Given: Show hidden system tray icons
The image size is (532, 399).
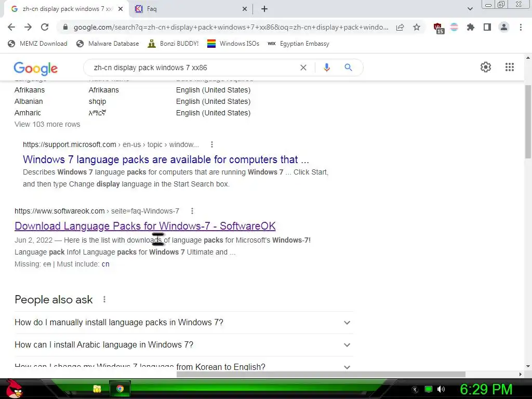Looking at the screenshot, I should [415, 390].
